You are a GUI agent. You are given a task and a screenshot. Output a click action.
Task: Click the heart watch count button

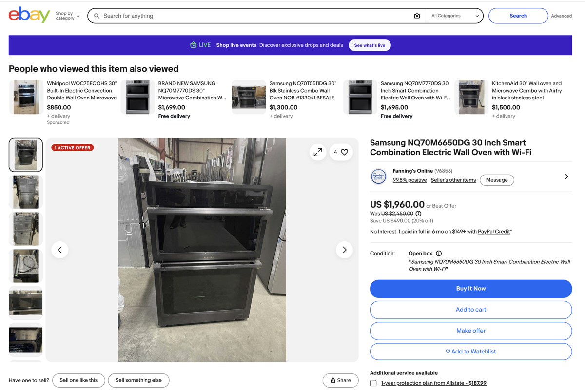[341, 152]
